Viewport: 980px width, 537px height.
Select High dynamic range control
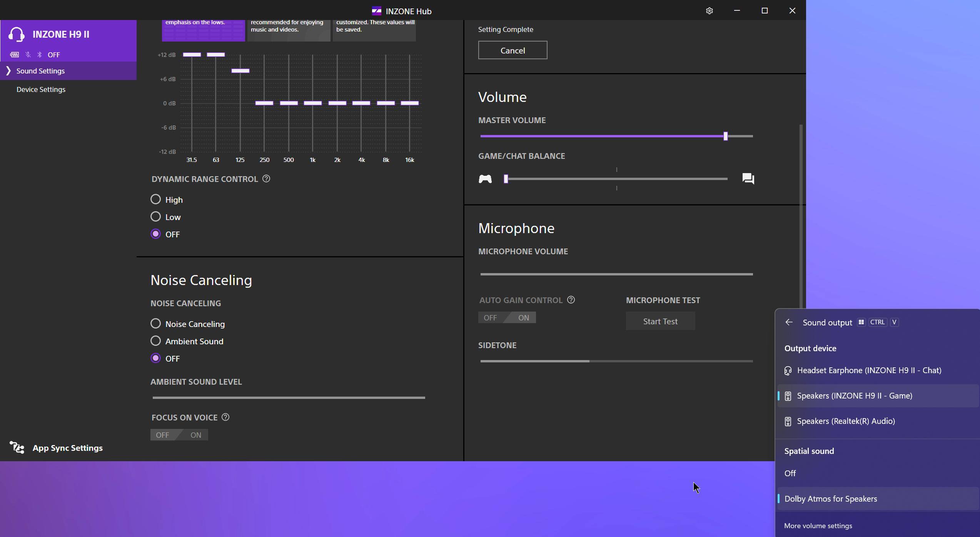pos(155,199)
